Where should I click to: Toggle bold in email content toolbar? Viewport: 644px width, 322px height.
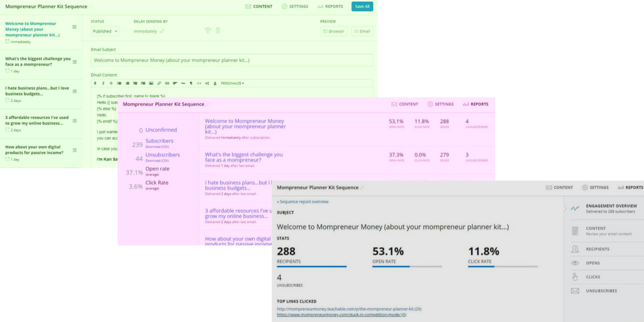[x=95, y=84]
